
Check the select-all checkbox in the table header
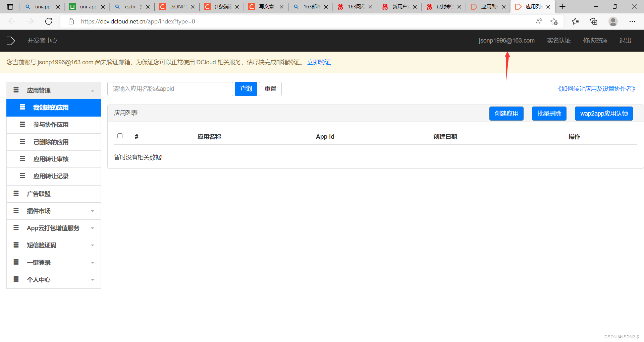click(x=120, y=136)
